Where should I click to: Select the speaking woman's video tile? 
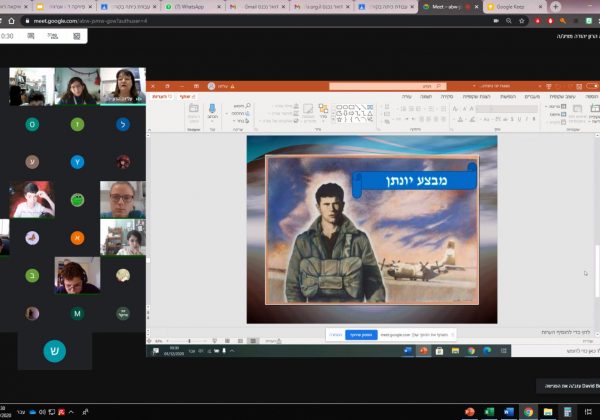click(x=123, y=86)
